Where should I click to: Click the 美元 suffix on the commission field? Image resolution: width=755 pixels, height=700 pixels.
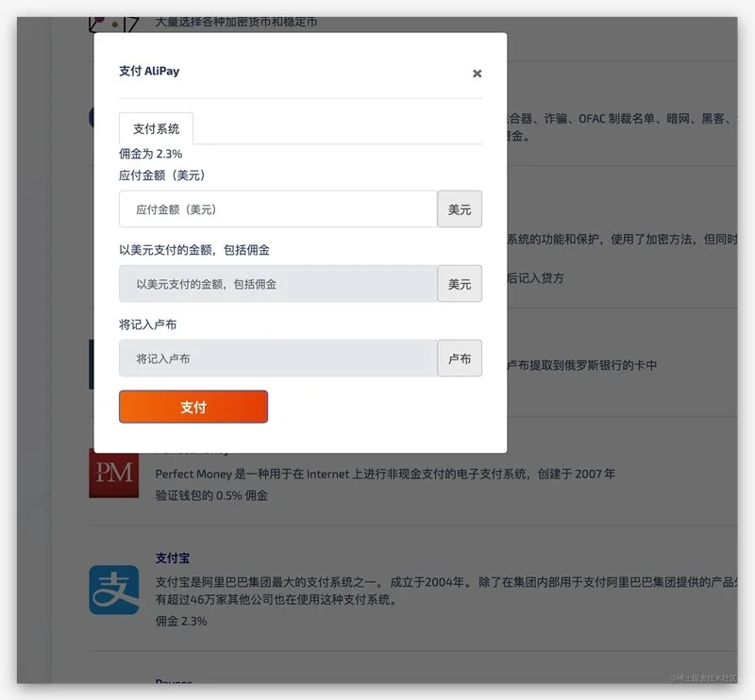(460, 284)
